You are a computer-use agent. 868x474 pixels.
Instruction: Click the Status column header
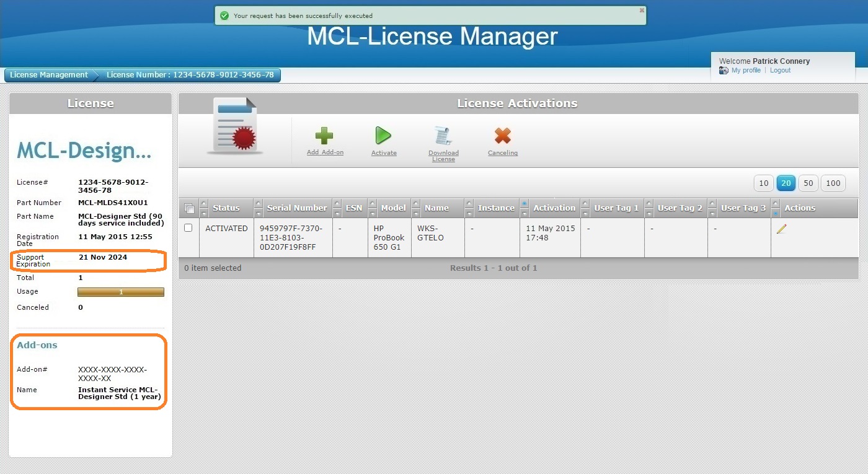click(x=226, y=208)
